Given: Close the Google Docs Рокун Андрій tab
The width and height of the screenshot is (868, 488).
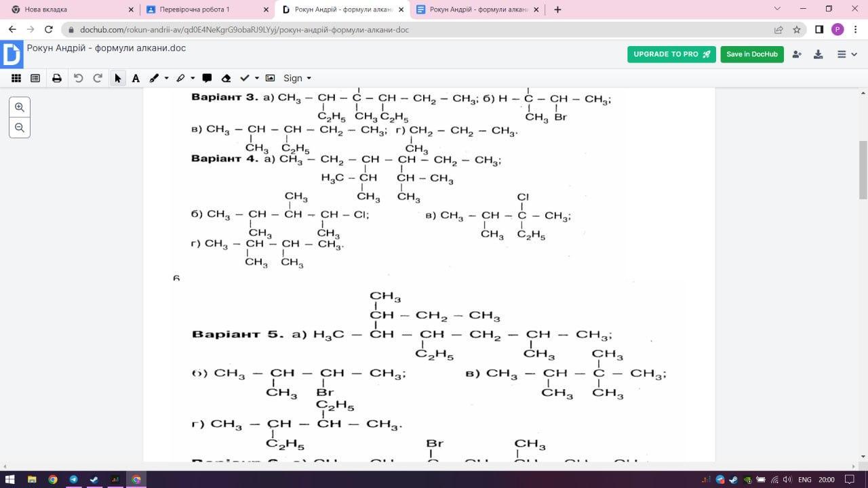Looking at the screenshot, I should click(536, 9).
